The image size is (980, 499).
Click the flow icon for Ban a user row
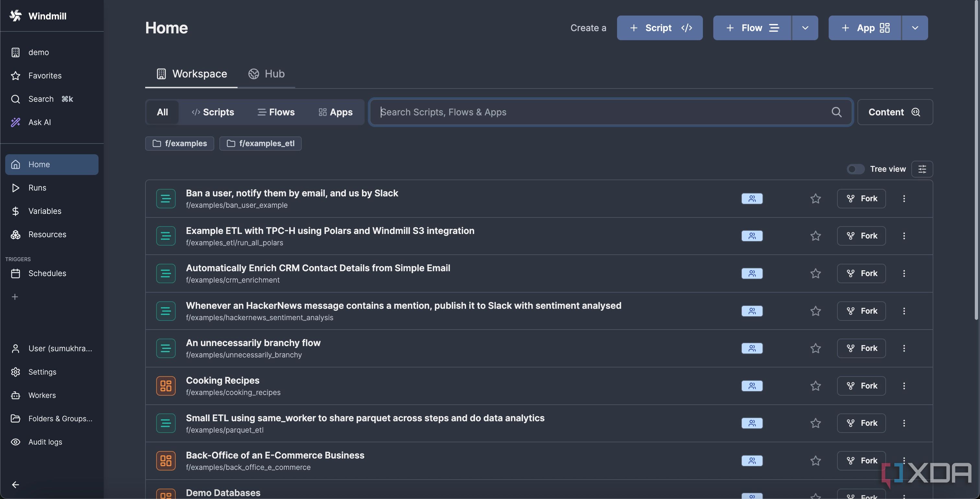click(166, 199)
